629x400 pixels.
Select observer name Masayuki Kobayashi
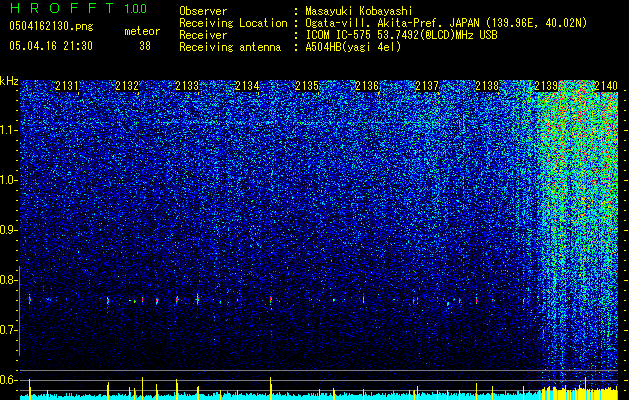pyautogui.click(x=359, y=11)
